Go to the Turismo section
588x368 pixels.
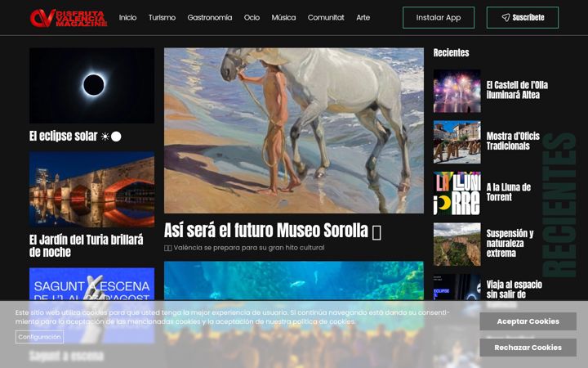coord(162,17)
